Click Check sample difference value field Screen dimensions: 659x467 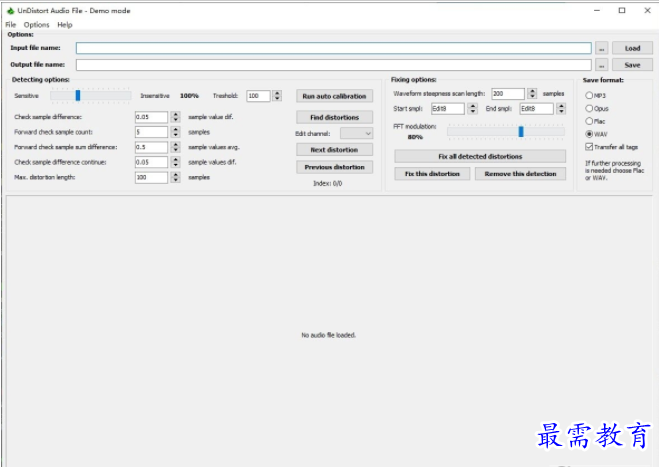click(151, 117)
